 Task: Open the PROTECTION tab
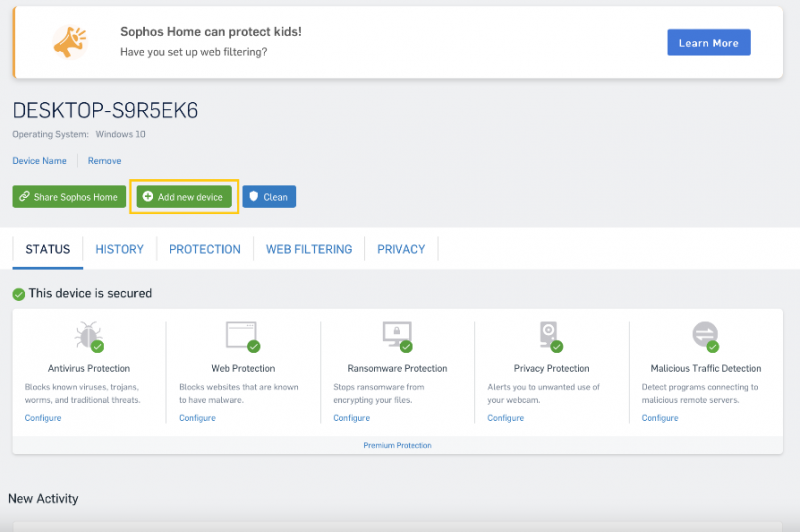205,249
